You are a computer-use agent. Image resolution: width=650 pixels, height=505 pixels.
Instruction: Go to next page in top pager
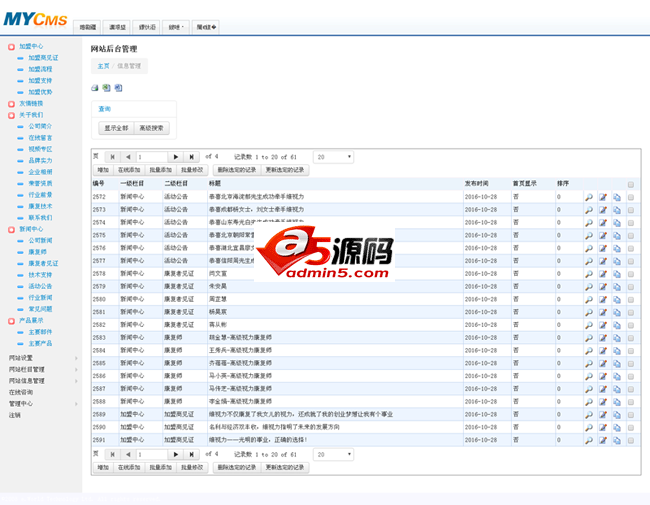[x=175, y=157]
